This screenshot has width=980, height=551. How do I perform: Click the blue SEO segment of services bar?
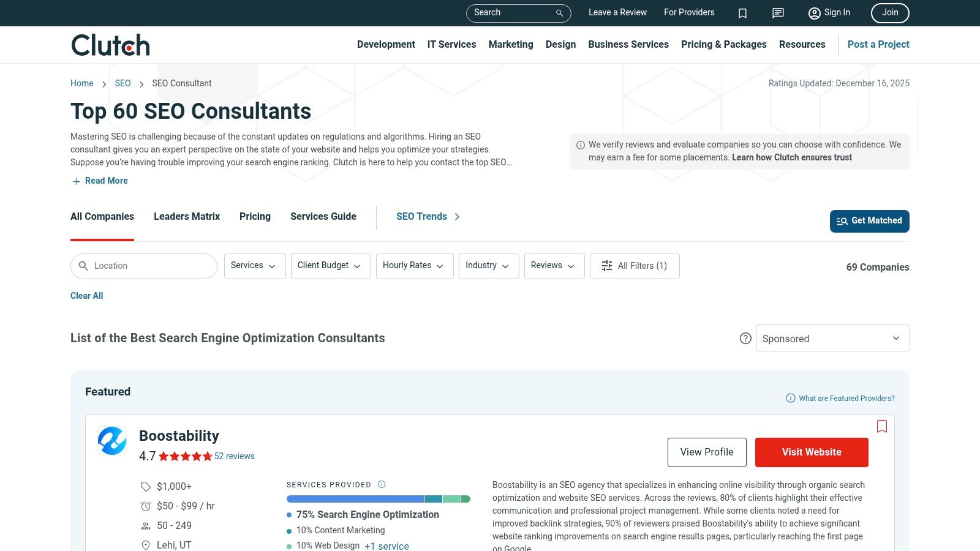tap(355, 499)
